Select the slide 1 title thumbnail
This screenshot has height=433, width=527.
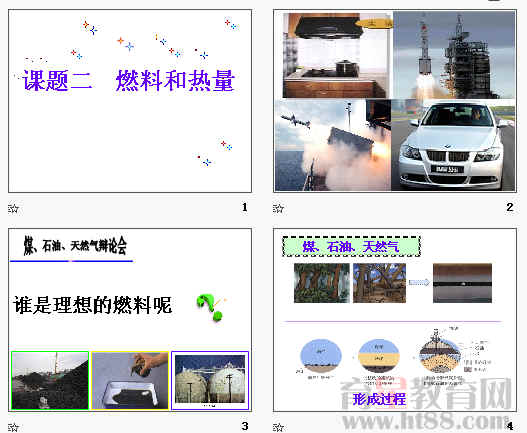(130, 101)
